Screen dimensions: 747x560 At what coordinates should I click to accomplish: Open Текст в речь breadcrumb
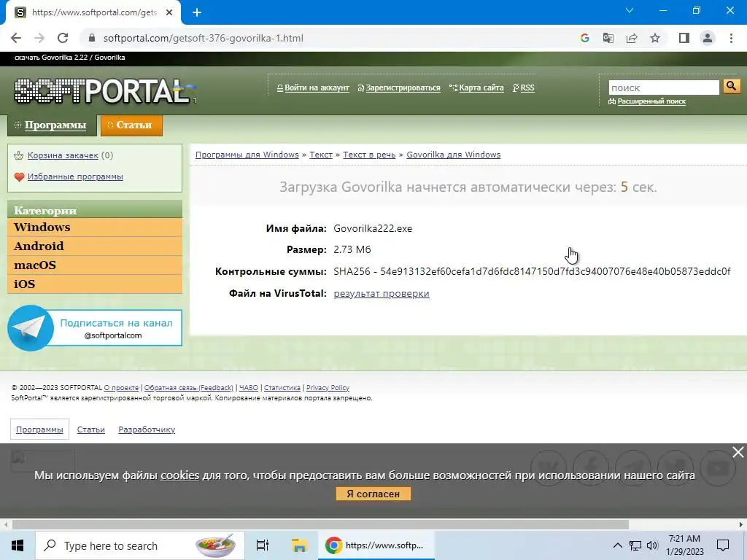pyautogui.click(x=369, y=155)
